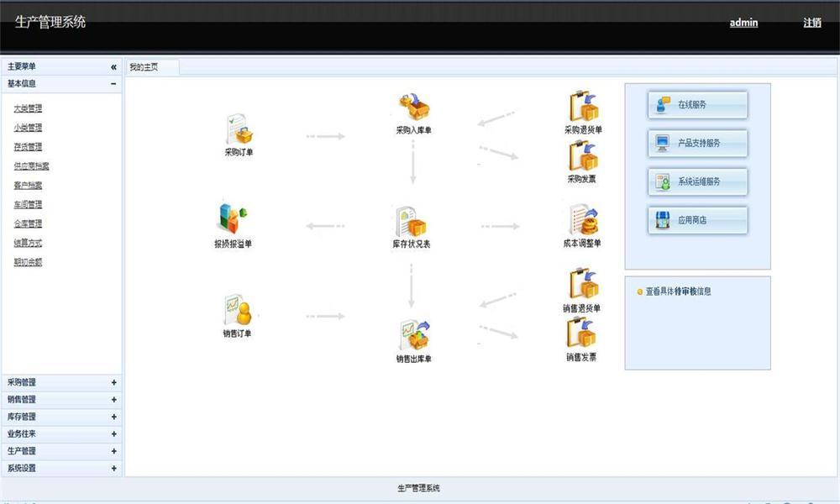Image resolution: width=840 pixels, height=504 pixels.
Task: Collapse the 主要菜单 sidebar panel
Action: [x=113, y=67]
